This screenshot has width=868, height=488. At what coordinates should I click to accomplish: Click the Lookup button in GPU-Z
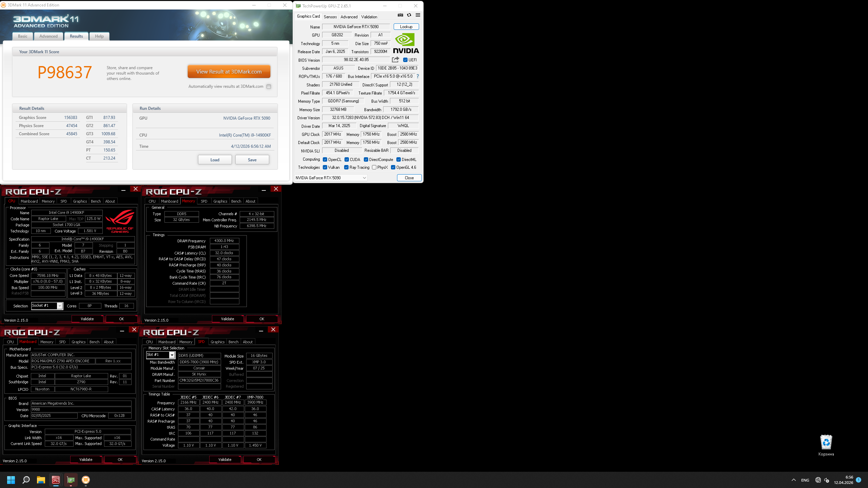(406, 27)
